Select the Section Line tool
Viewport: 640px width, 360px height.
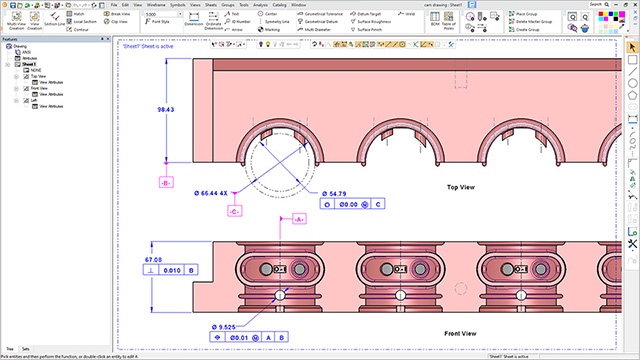pos(54,19)
